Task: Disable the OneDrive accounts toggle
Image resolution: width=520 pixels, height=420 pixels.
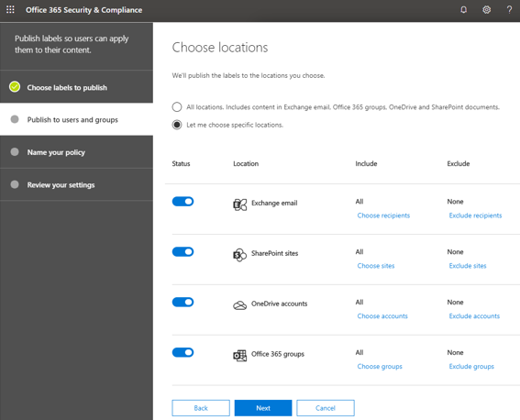Action: pos(183,303)
